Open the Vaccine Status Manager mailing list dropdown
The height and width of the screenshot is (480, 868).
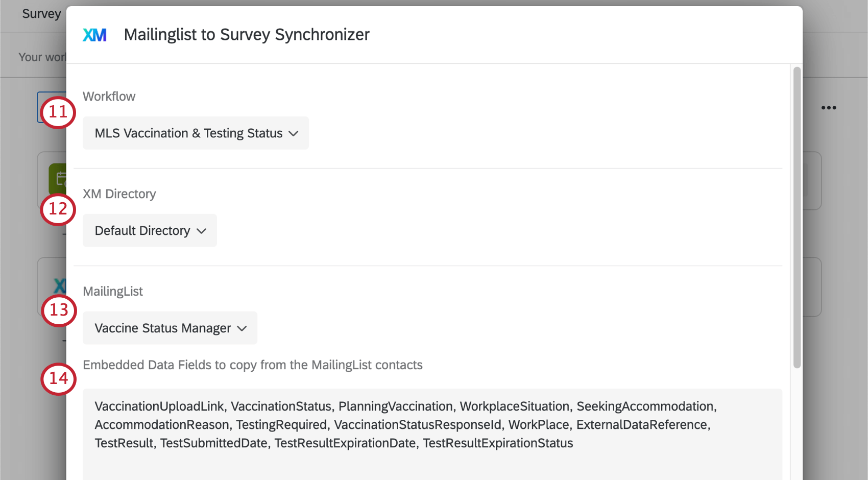point(170,328)
